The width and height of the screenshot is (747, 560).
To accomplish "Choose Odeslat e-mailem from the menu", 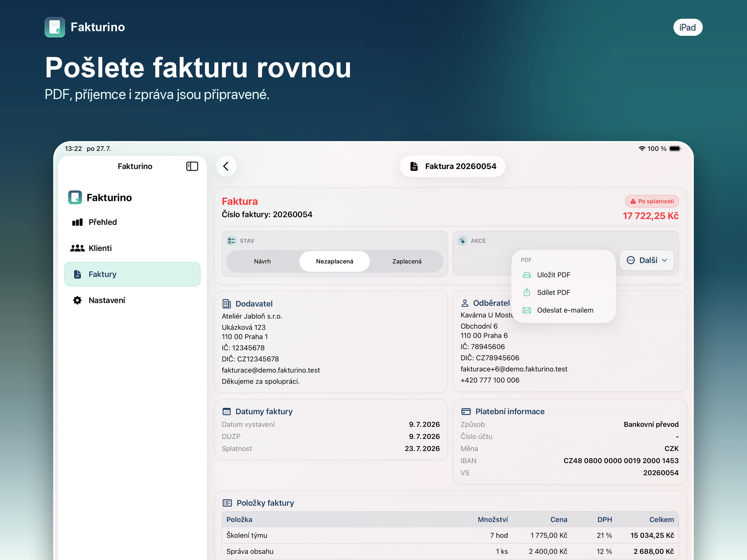I will pos(563,310).
